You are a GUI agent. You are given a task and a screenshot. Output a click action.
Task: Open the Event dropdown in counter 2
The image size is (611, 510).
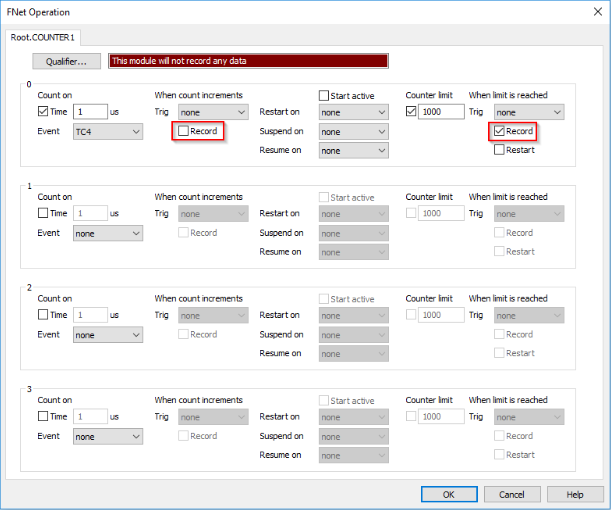pyautogui.click(x=108, y=335)
